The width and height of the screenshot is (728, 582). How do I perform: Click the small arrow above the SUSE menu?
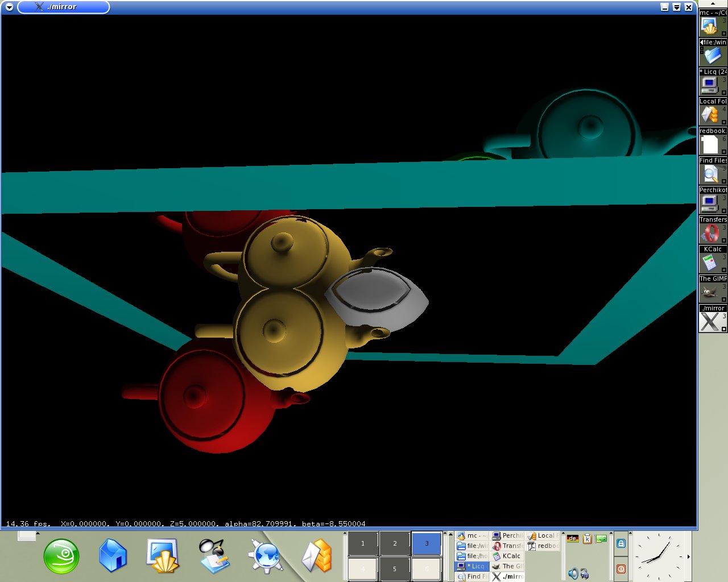click(x=38, y=534)
